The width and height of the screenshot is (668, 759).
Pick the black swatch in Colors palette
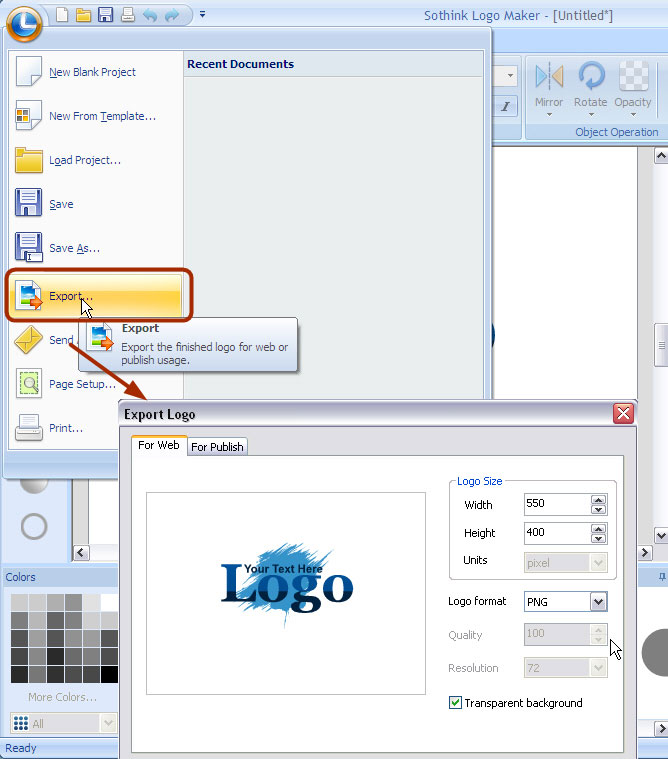[109, 674]
